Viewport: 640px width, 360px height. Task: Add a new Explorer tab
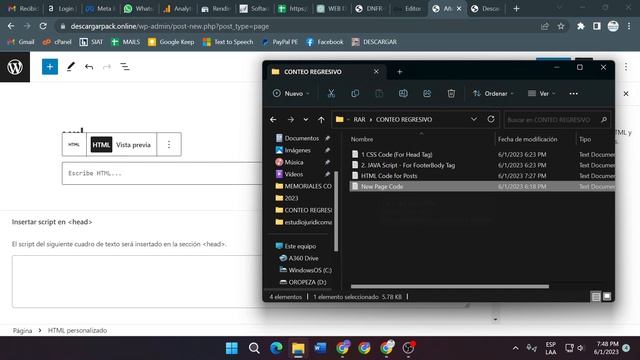[400, 72]
